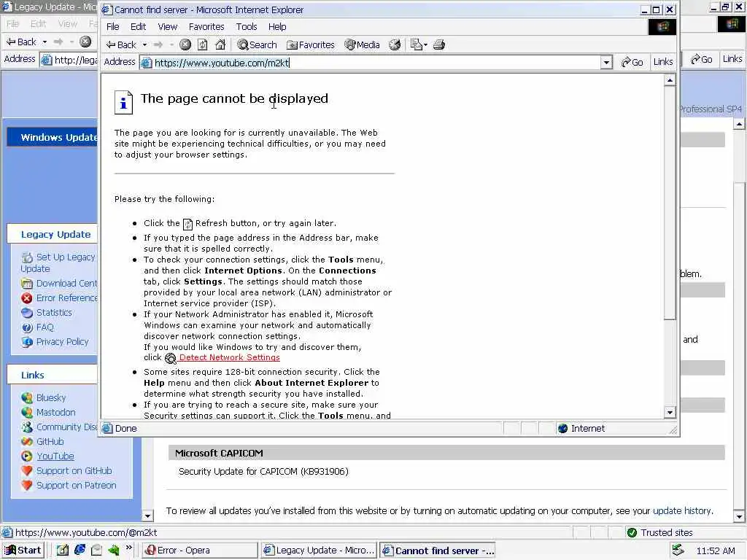Click system tray network icon

678,551
